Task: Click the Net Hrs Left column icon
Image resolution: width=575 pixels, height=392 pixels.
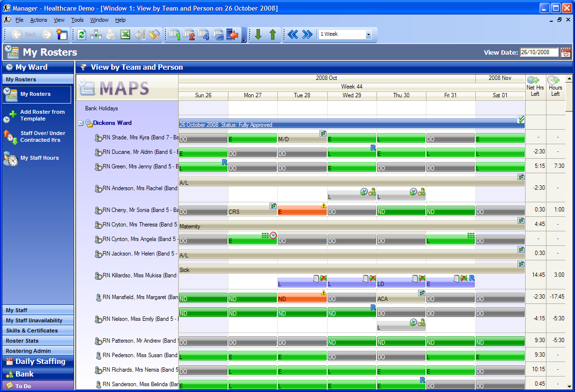Action: click(x=533, y=80)
